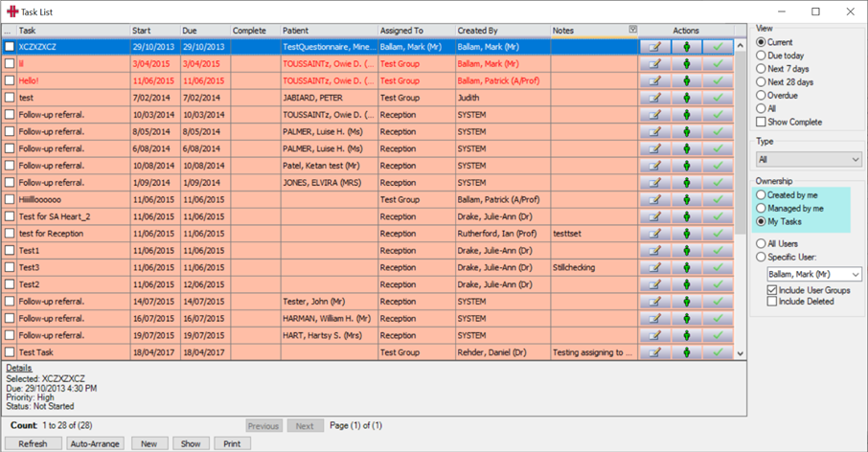Click the Refresh button
Image resolution: width=868 pixels, height=452 pixels.
[x=34, y=443]
